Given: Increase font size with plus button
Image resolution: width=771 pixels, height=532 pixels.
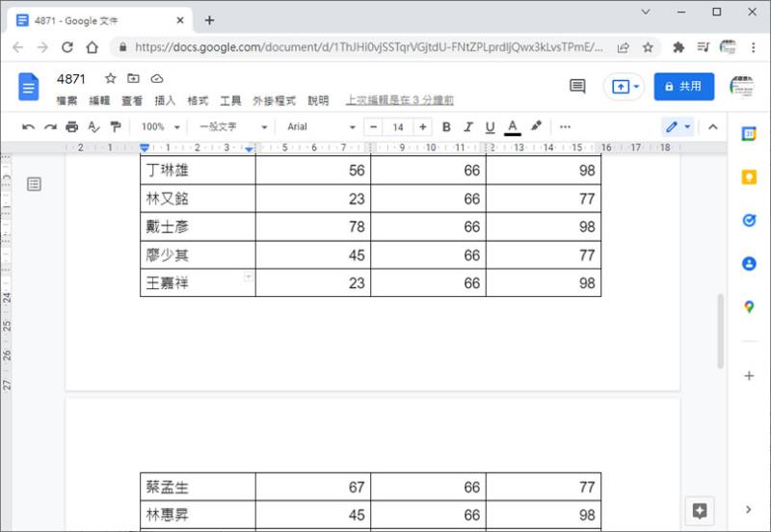Looking at the screenshot, I should pyautogui.click(x=422, y=127).
